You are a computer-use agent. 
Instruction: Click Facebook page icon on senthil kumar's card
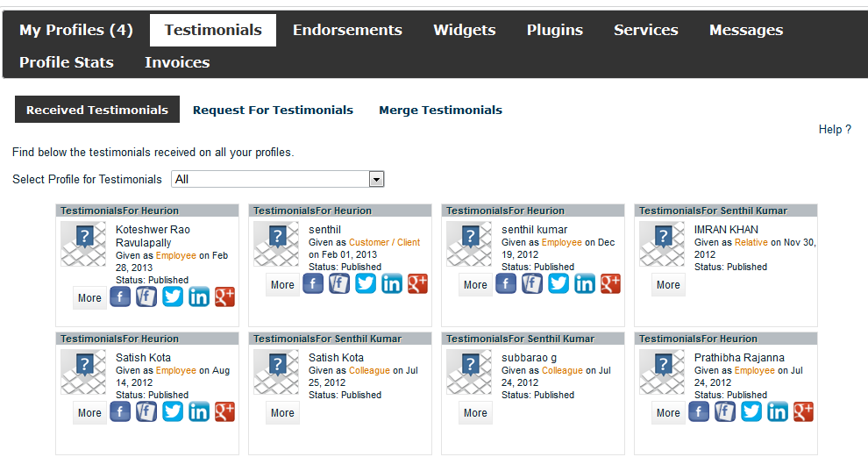tap(532, 283)
